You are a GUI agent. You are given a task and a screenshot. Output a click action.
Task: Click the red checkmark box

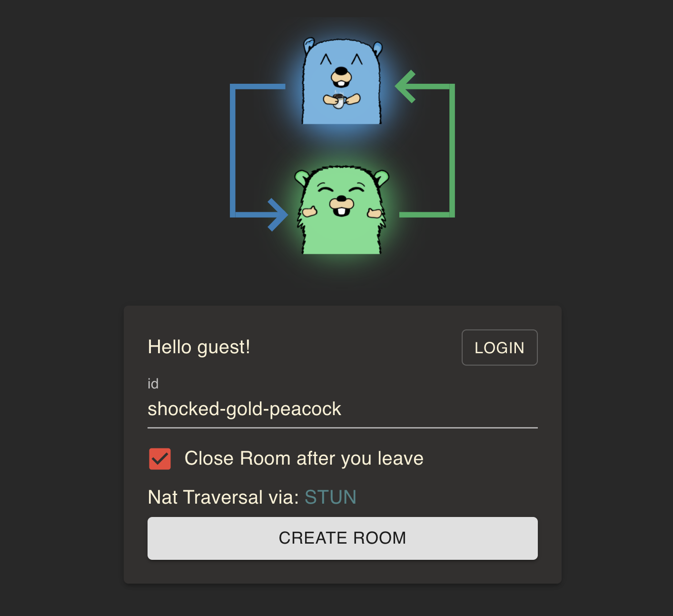160,459
